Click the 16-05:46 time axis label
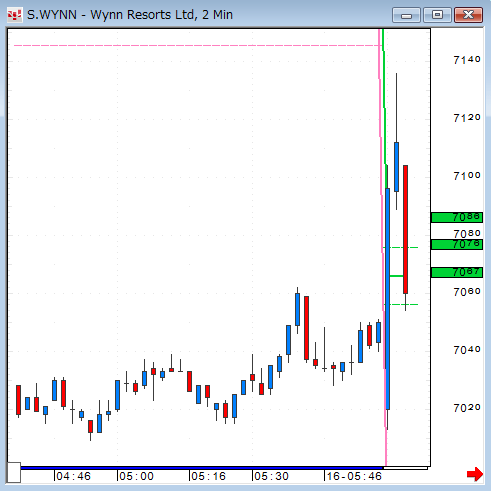The height and width of the screenshot is (491, 491). tap(354, 476)
